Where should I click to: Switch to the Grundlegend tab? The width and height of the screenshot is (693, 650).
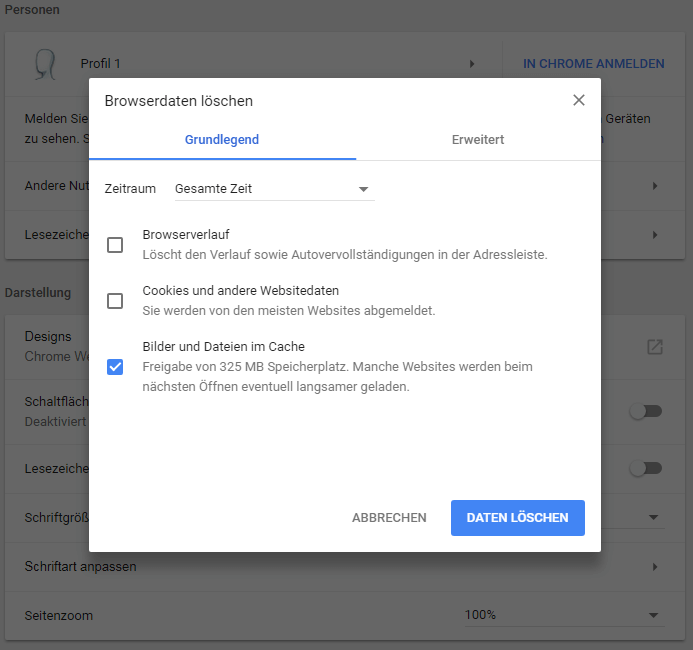(222, 140)
